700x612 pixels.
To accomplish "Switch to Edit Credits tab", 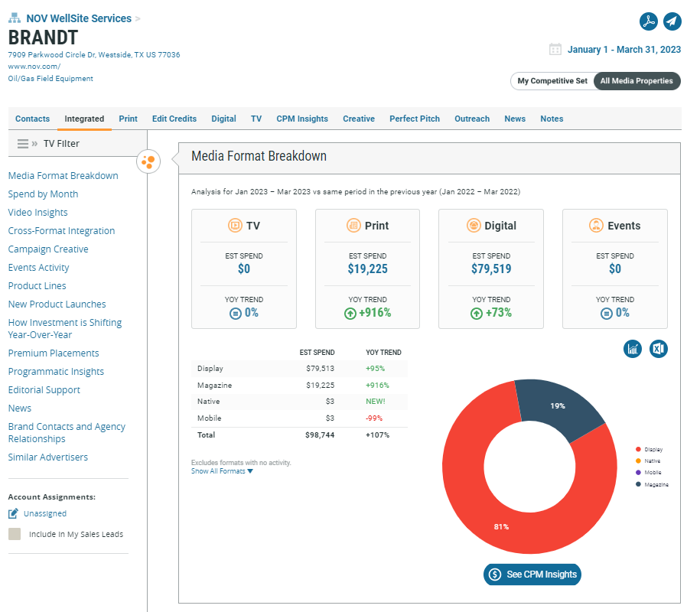I will click(174, 119).
